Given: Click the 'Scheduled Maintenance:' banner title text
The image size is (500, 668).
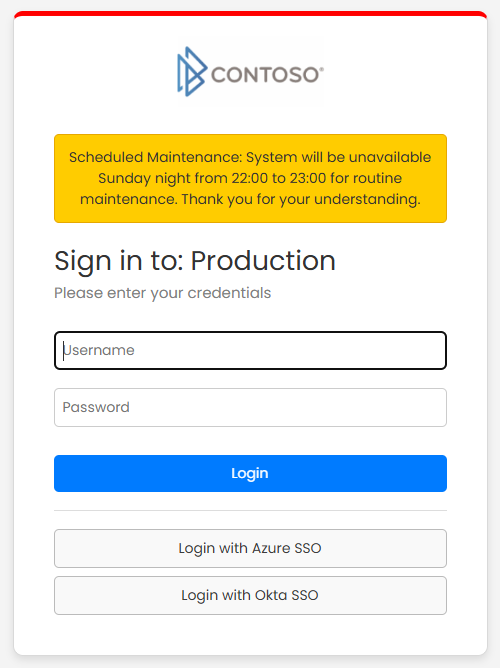Looking at the screenshot, I should [155, 157].
